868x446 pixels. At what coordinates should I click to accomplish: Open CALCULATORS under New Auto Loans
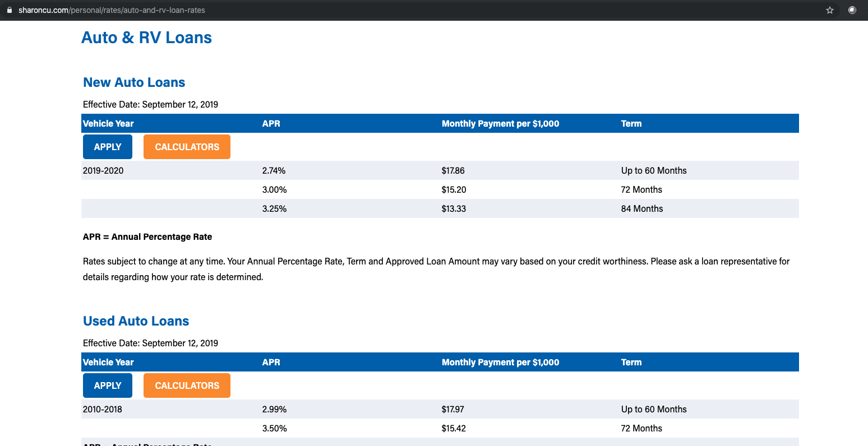[187, 147]
